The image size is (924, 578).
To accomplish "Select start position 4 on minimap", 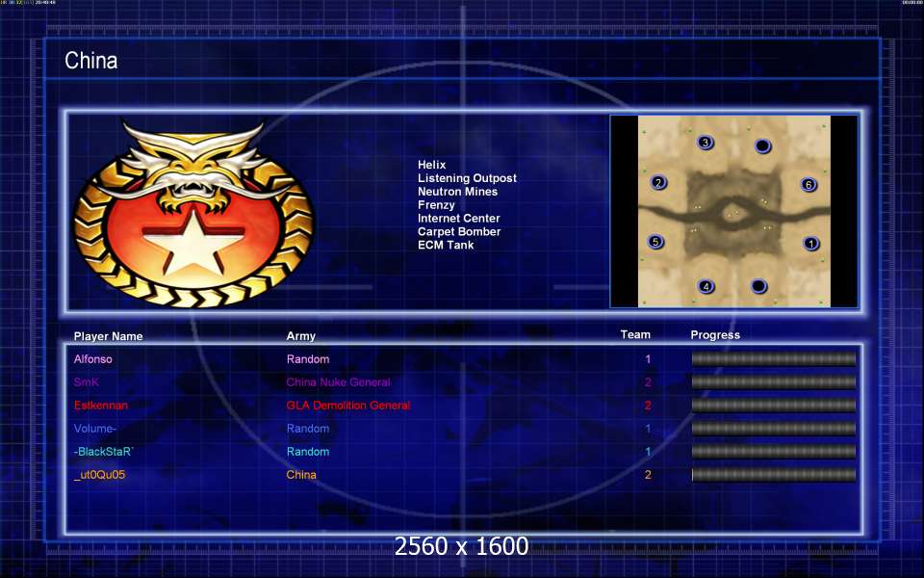I will [706, 287].
